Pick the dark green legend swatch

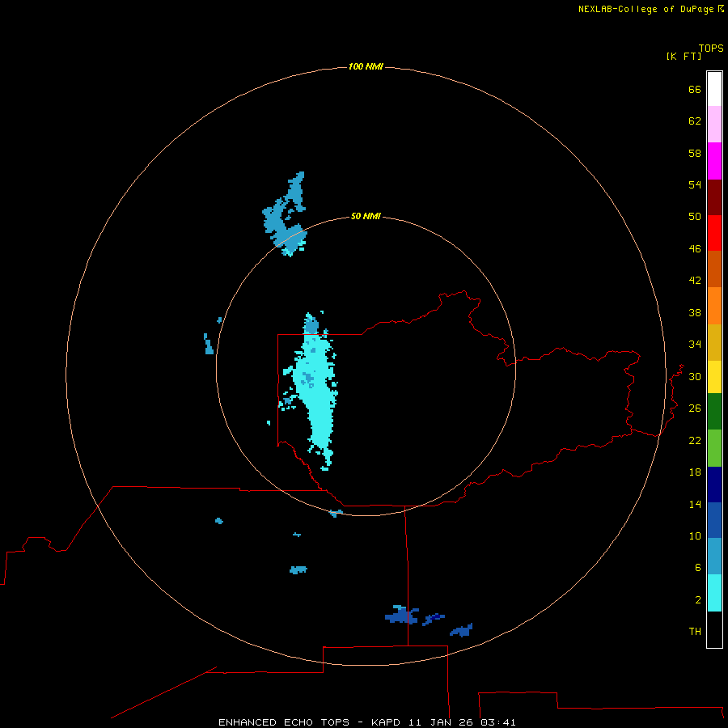click(714, 412)
